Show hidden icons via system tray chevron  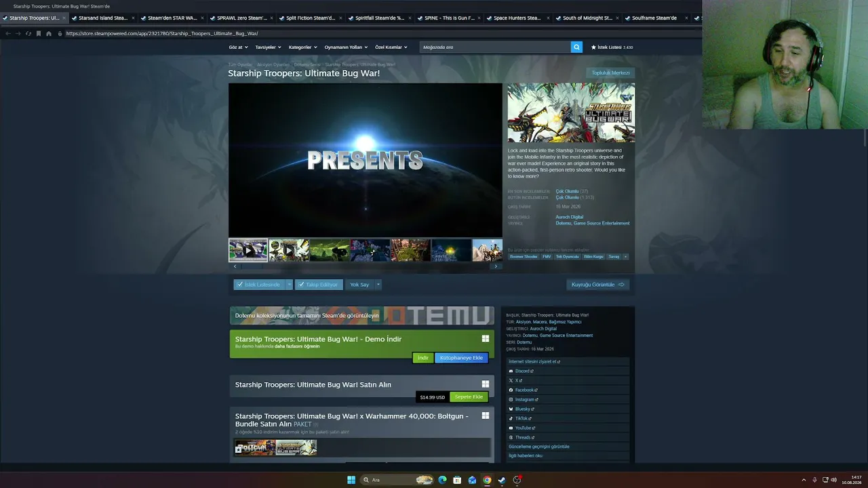click(804, 480)
